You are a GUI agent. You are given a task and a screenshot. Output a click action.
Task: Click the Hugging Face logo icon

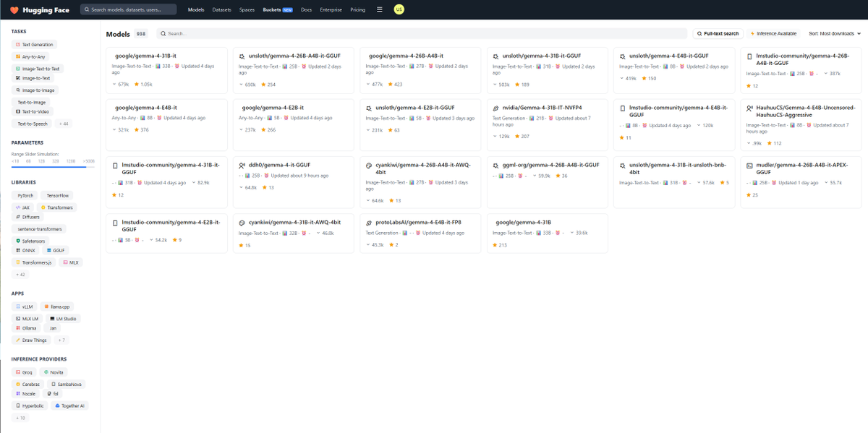[x=14, y=9]
